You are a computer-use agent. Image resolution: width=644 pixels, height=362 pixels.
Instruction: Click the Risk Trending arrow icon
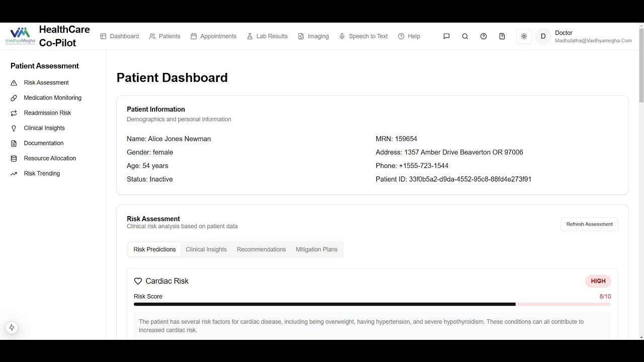point(14,173)
